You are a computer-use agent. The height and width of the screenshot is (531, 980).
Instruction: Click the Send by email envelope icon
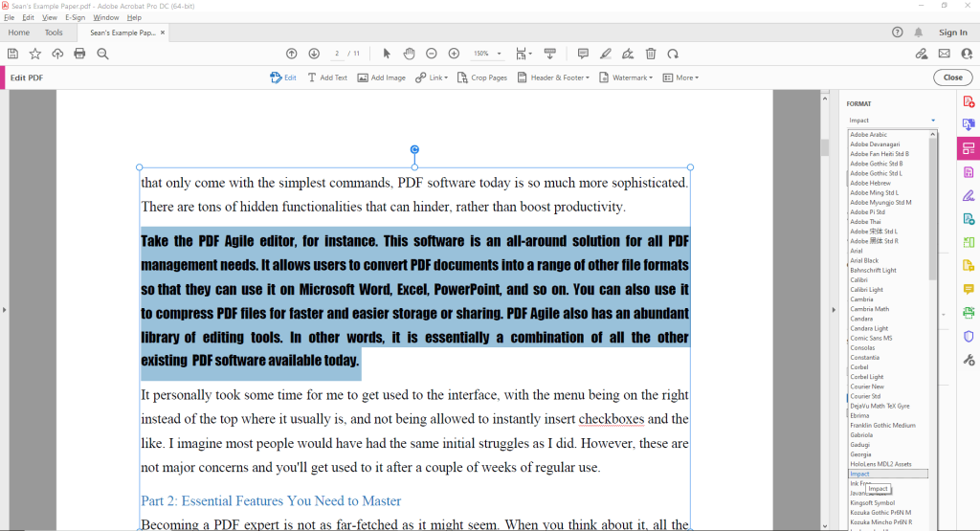pyautogui.click(x=944, y=54)
